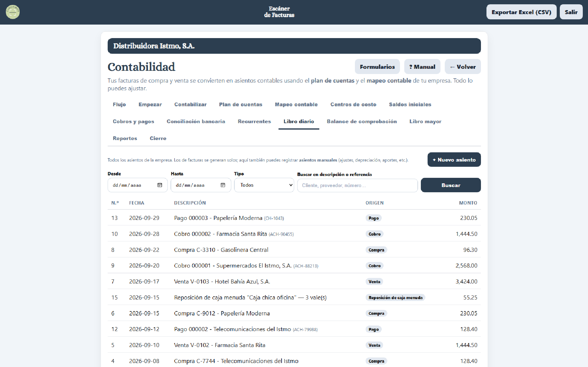Select the Libro diario tab
The width and height of the screenshot is (588, 367).
(299, 121)
